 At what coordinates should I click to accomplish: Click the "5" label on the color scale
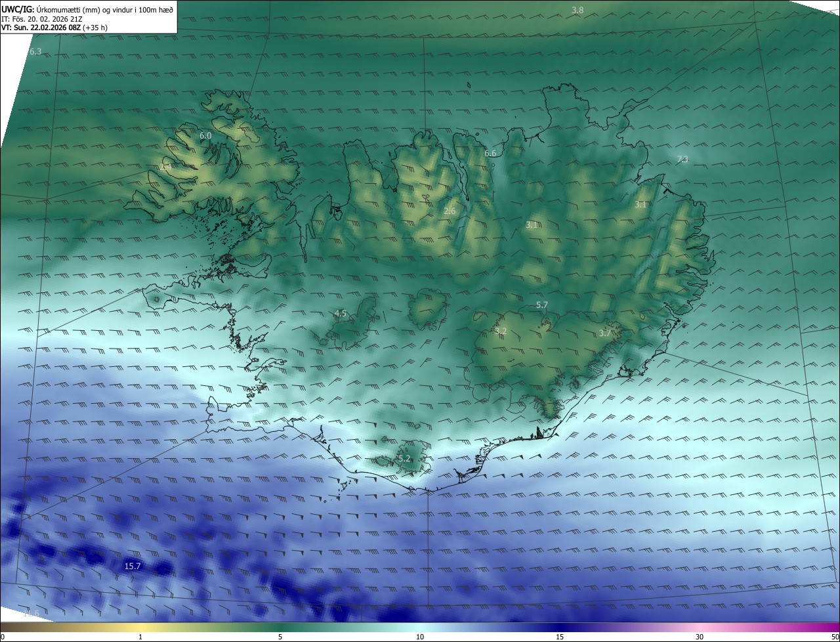pos(280,637)
